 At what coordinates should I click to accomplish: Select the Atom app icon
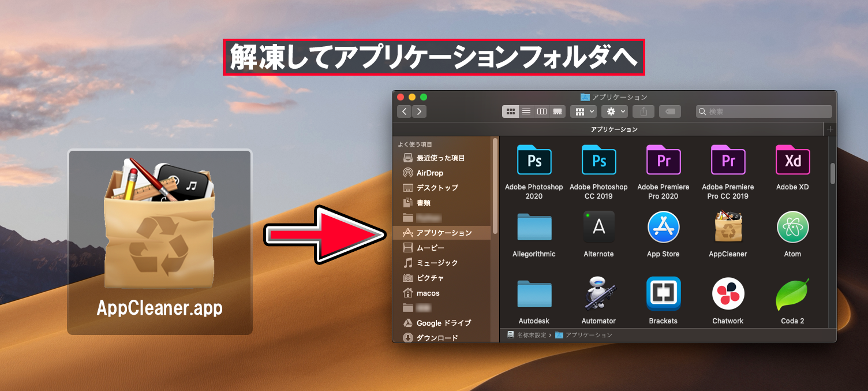coord(792,227)
